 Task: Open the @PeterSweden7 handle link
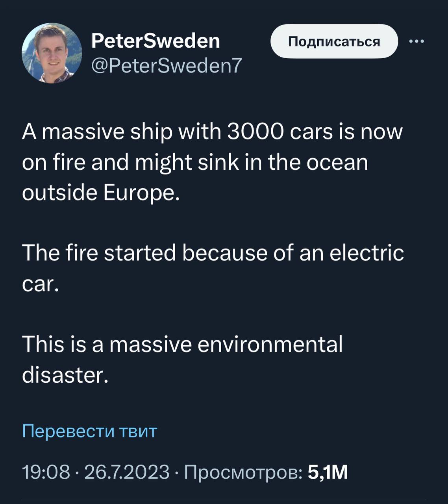[x=166, y=66]
